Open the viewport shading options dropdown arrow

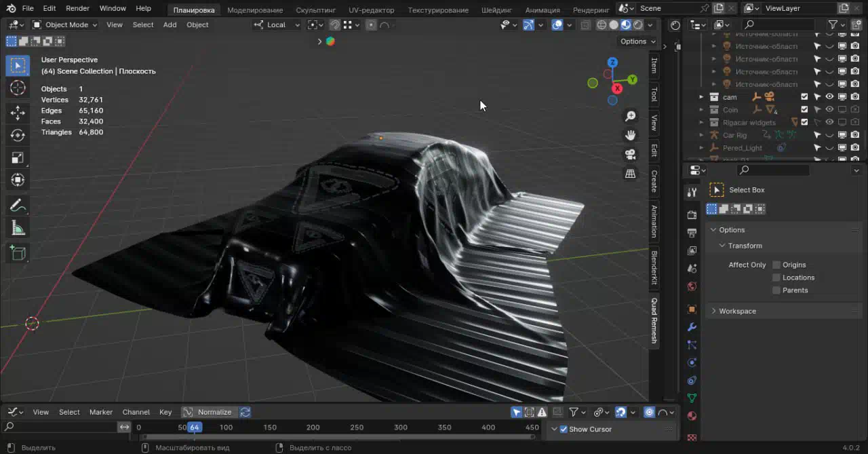point(650,24)
